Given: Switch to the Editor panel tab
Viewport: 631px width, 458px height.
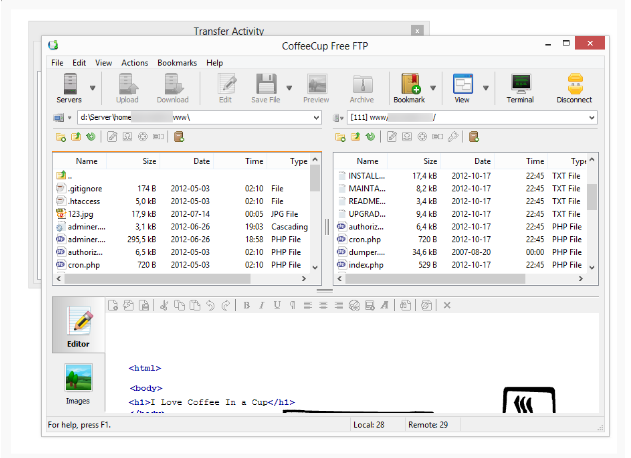Looking at the screenshot, I should point(78,326).
